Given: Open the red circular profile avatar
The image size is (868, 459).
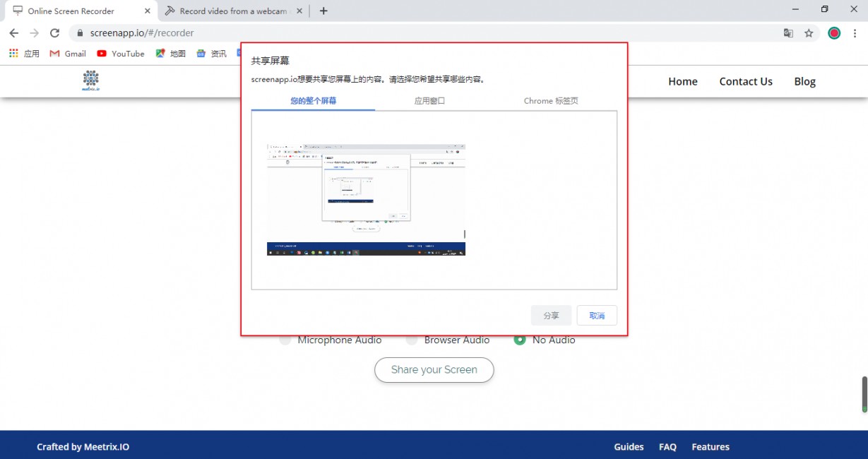Looking at the screenshot, I should coord(834,33).
